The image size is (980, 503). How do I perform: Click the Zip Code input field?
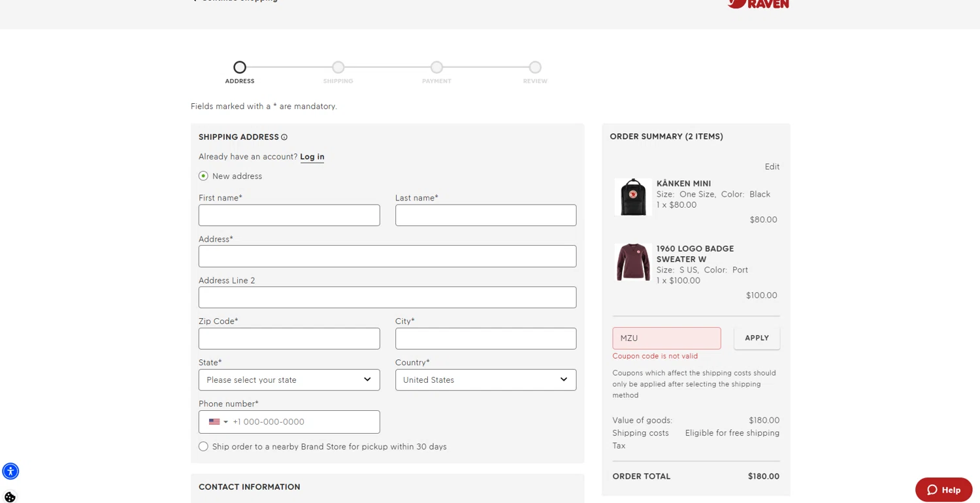click(x=289, y=338)
